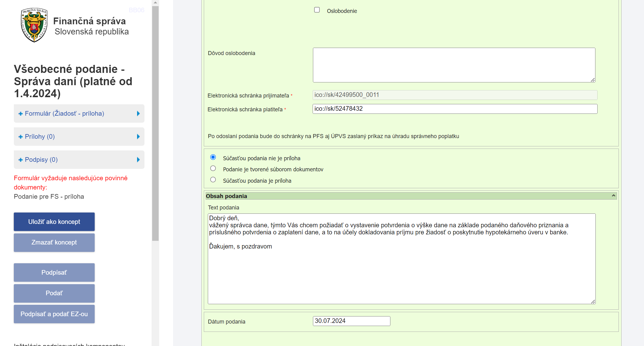Screen dimensions: 644x346
Task: Click the blue arrow on Formulár row
Action: 138,113
